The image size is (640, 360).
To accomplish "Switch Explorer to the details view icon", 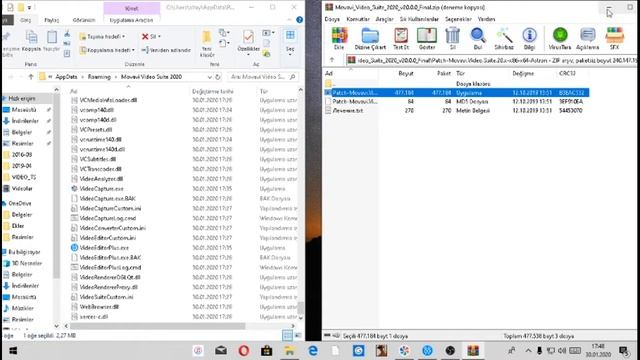I will click(287, 336).
